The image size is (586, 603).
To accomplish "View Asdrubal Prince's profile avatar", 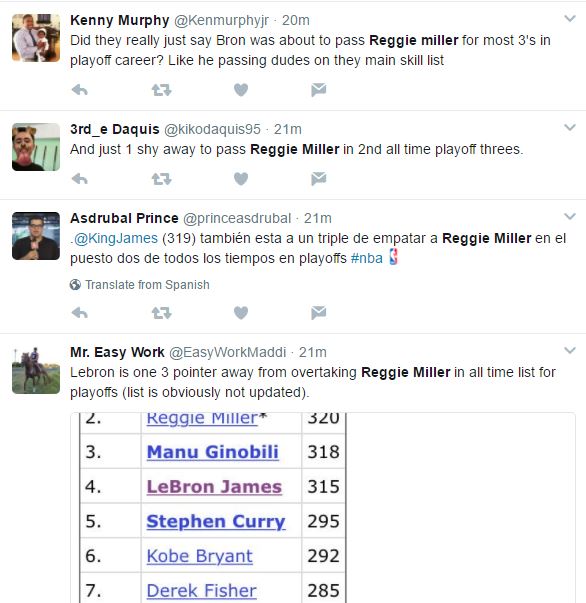I will coord(36,236).
